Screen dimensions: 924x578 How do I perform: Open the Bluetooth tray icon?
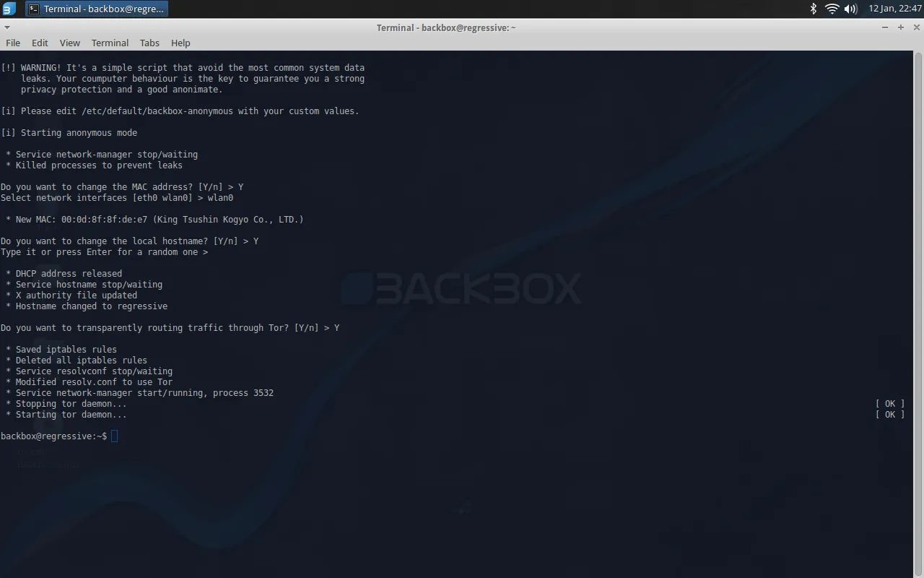pyautogui.click(x=813, y=9)
